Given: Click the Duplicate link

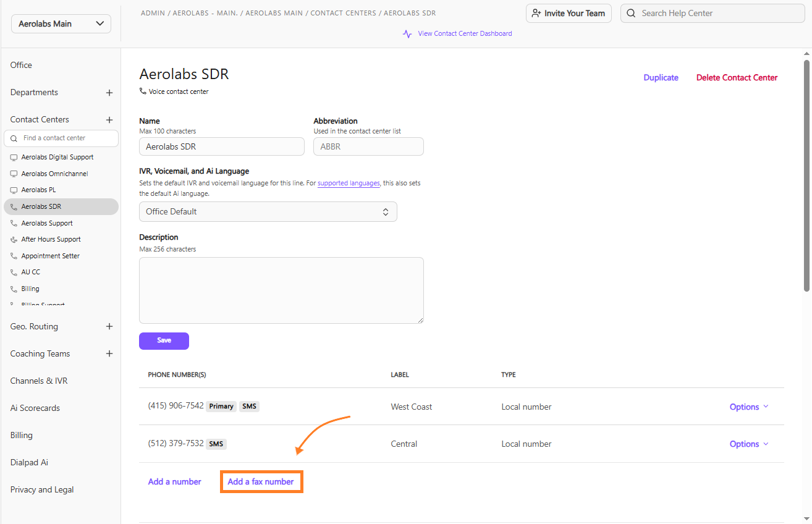Looking at the screenshot, I should (661, 77).
